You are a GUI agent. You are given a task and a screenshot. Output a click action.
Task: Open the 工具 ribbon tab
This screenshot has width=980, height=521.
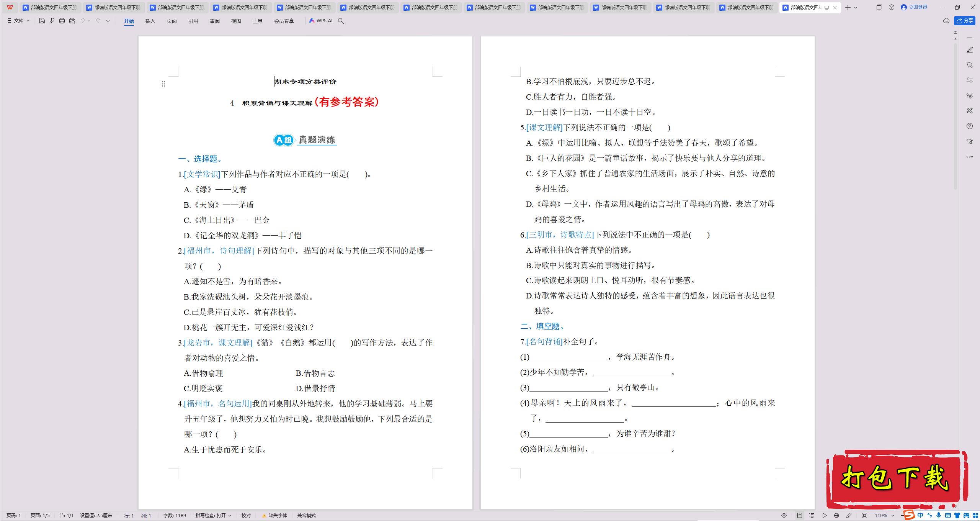pyautogui.click(x=258, y=21)
